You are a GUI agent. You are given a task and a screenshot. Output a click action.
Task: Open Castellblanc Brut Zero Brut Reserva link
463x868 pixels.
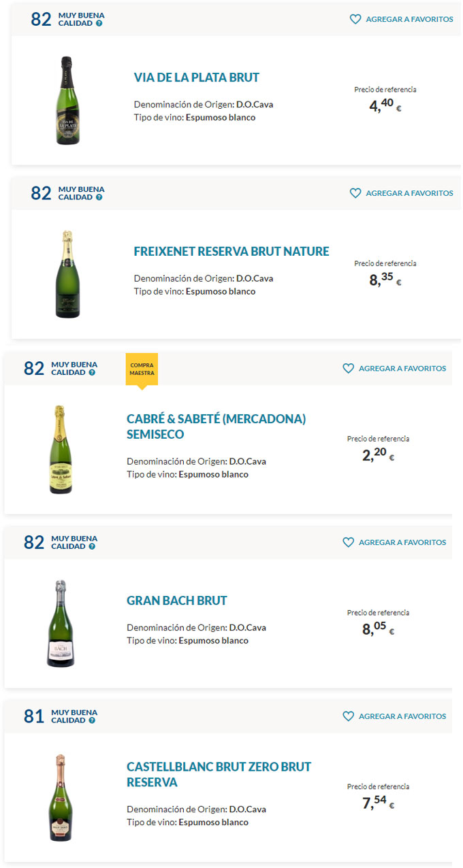click(219, 774)
